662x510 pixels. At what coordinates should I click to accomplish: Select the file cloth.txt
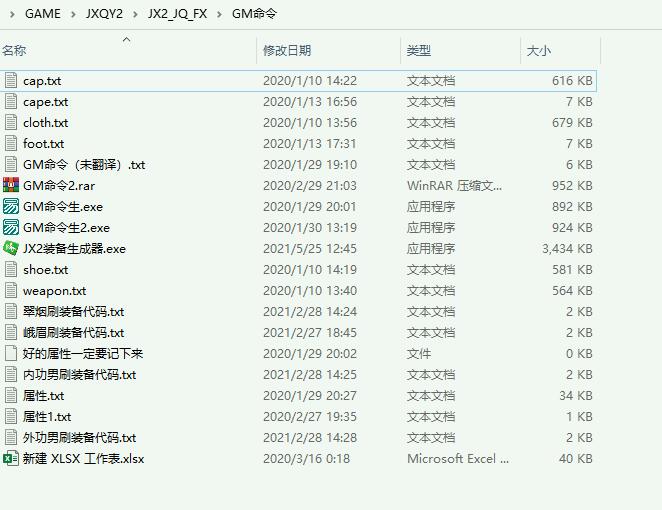tap(46, 123)
